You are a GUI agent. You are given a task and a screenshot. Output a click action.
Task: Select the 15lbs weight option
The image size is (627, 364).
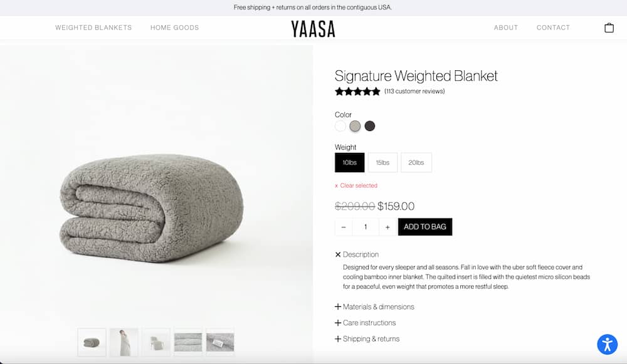pyautogui.click(x=382, y=163)
